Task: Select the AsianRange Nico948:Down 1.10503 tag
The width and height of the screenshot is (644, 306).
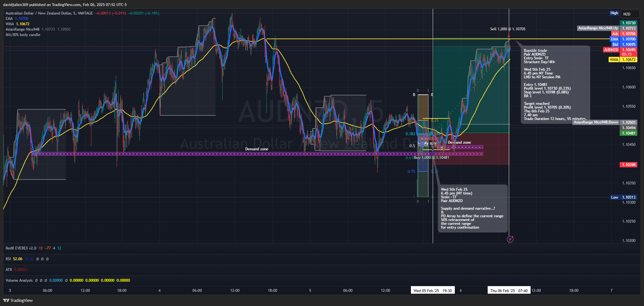Action: pos(605,123)
